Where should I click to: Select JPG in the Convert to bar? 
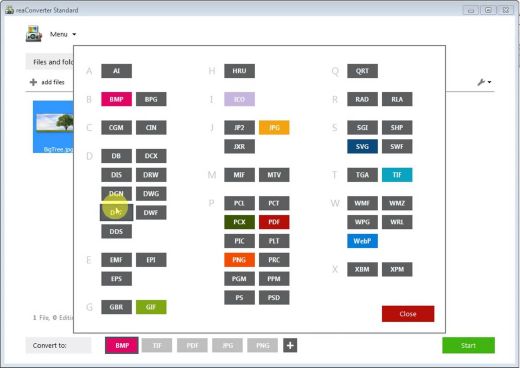pyautogui.click(x=227, y=345)
